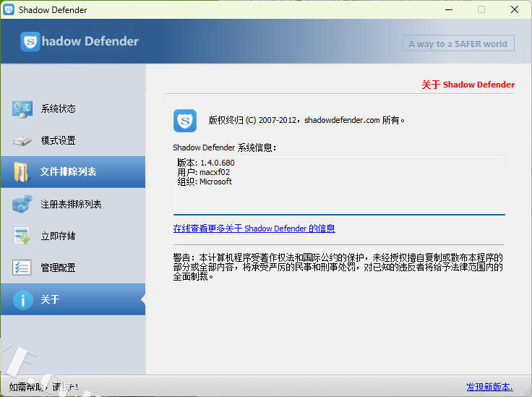The image size is (532, 397).
Task: Switch to 管理配置 settings
Action: point(73,268)
